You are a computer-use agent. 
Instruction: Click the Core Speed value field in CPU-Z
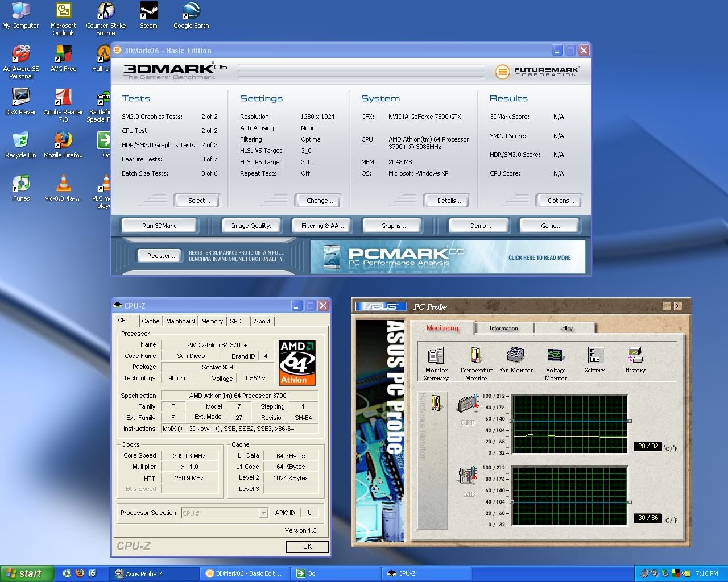189,456
